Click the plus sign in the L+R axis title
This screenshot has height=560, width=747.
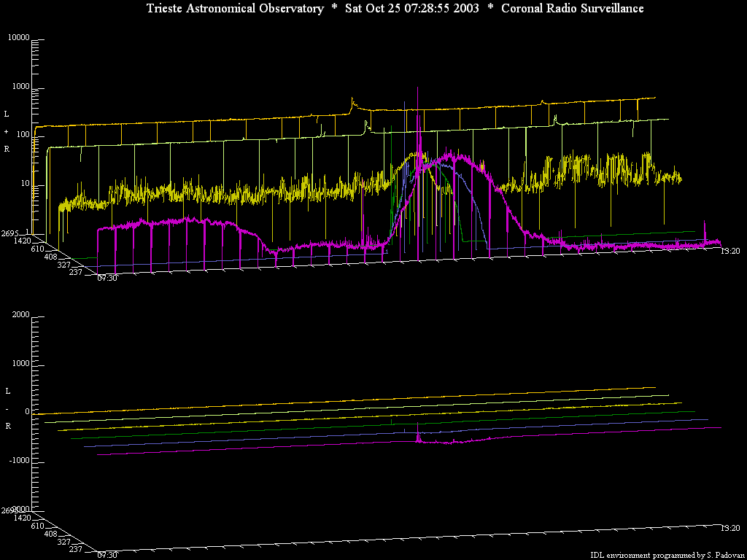tap(7, 131)
